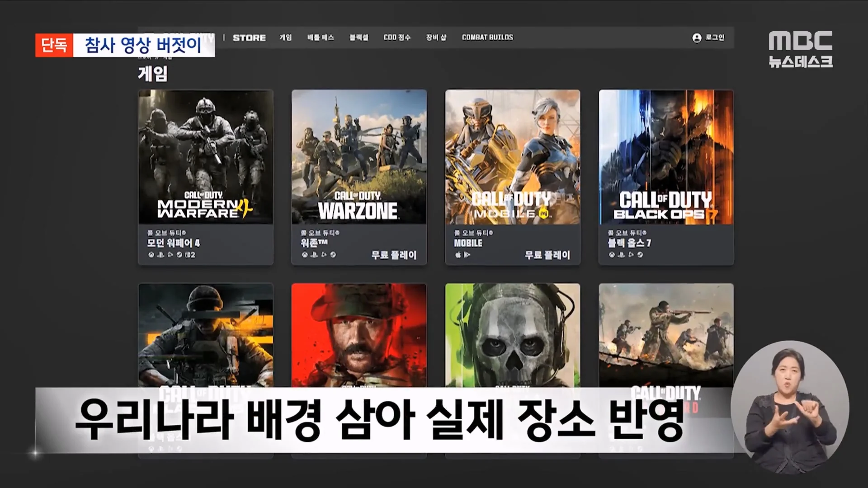The image size is (868, 488).
Task: Click the Steam icon under 모던 워페어 4
Action: pos(179,255)
